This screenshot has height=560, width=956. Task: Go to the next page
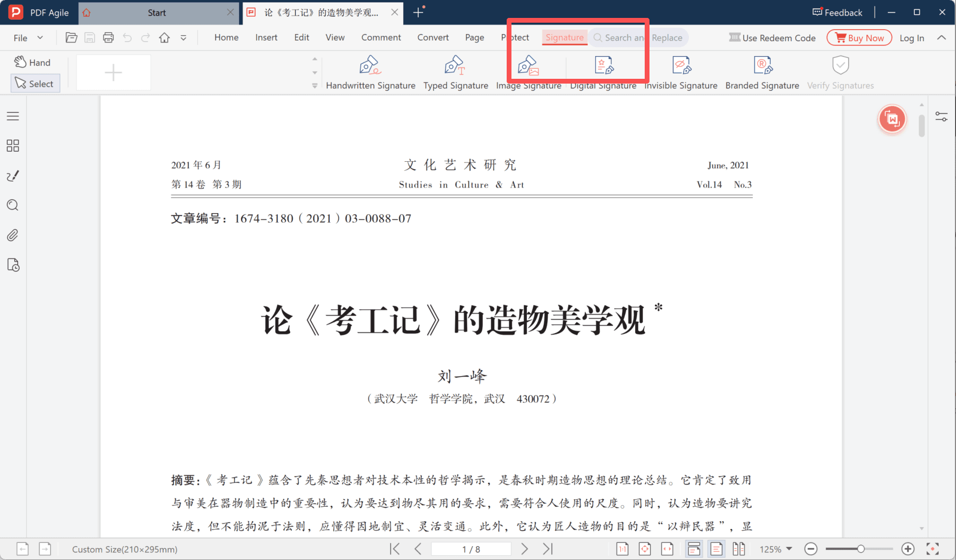[x=525, y=549]
